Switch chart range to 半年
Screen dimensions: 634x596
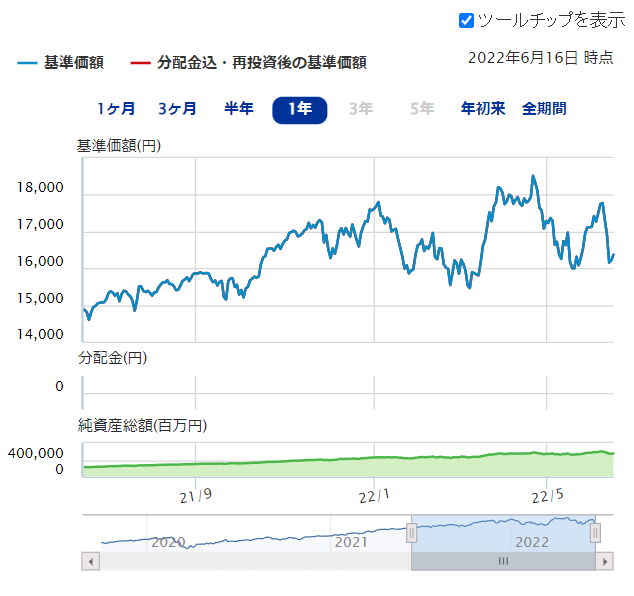point(238,109)
